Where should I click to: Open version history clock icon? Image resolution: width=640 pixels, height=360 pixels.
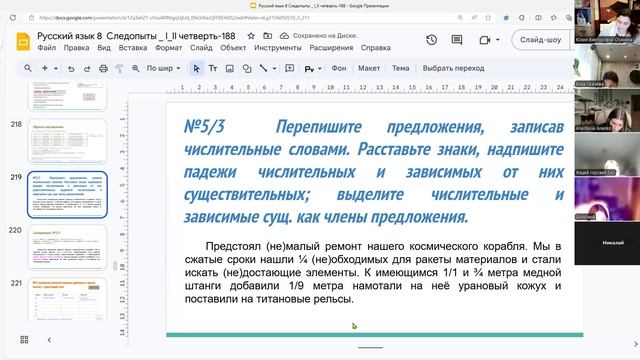[x=431, y=40]
